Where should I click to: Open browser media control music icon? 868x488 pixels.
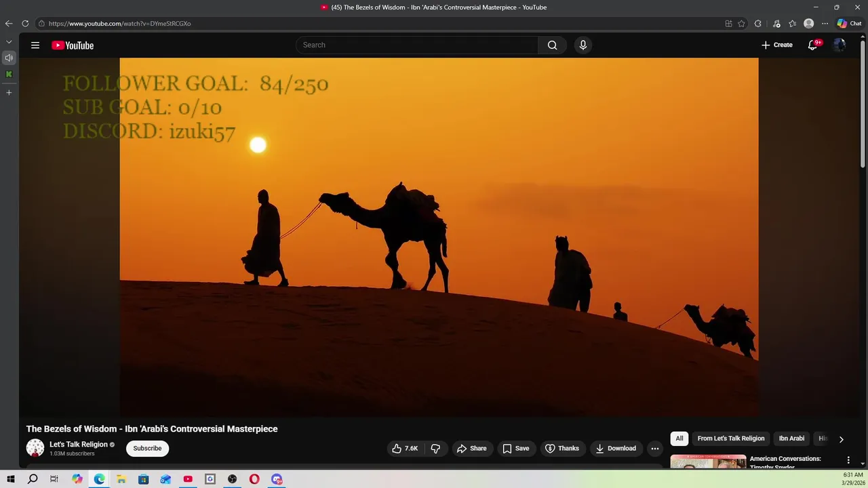pyautogui.click(x=776, y=23)
